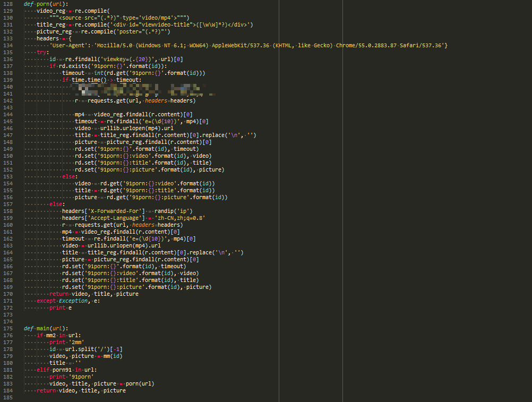Click gutter line number 174
Screen dimensions: 532x402
pyautogui.click(x=8, y=322)
